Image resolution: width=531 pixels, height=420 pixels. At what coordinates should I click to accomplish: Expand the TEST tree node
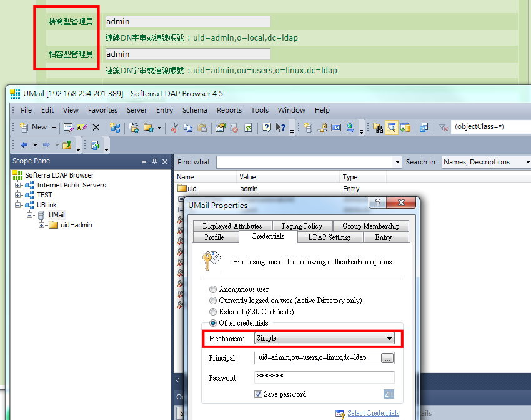tap(17, 195)
